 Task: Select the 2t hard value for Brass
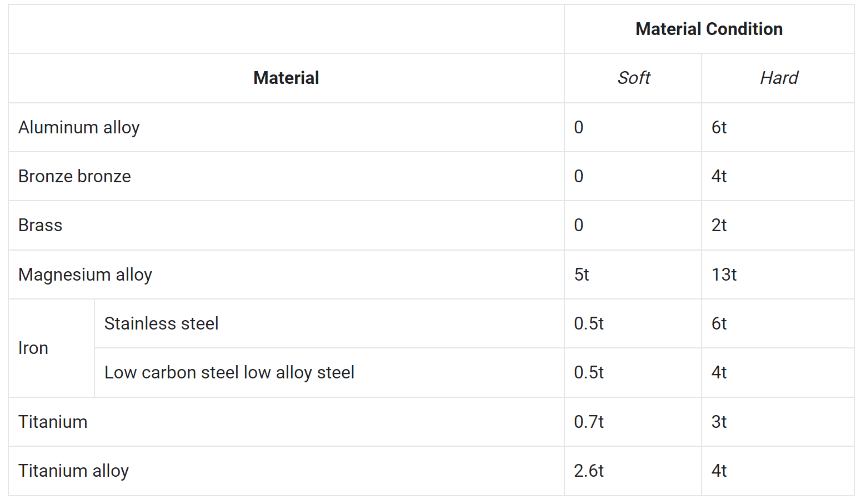719,225
